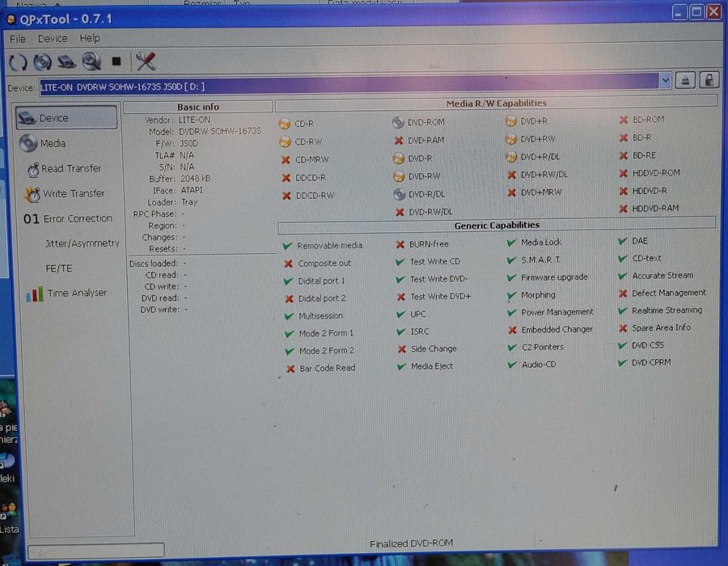Click the Finalized DVD-ROM status bar text
The image size is (728, 566).
click(412, 543)
